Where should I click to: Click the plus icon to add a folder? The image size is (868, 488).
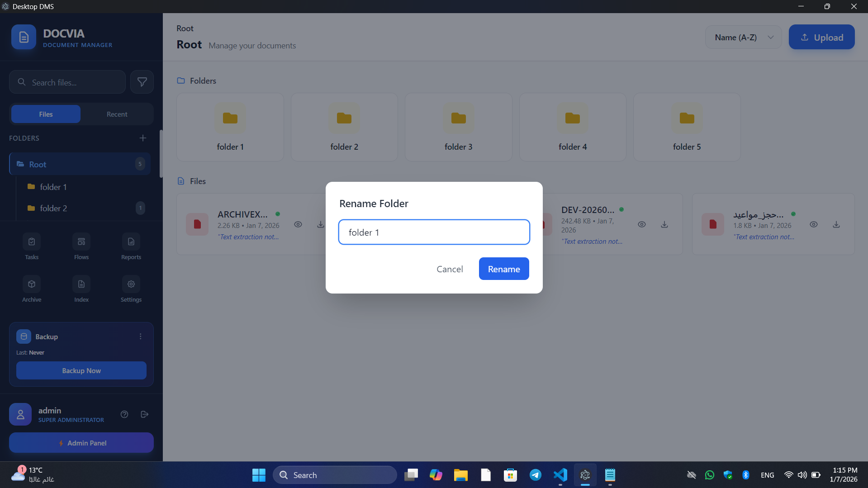tap(143, 138)
